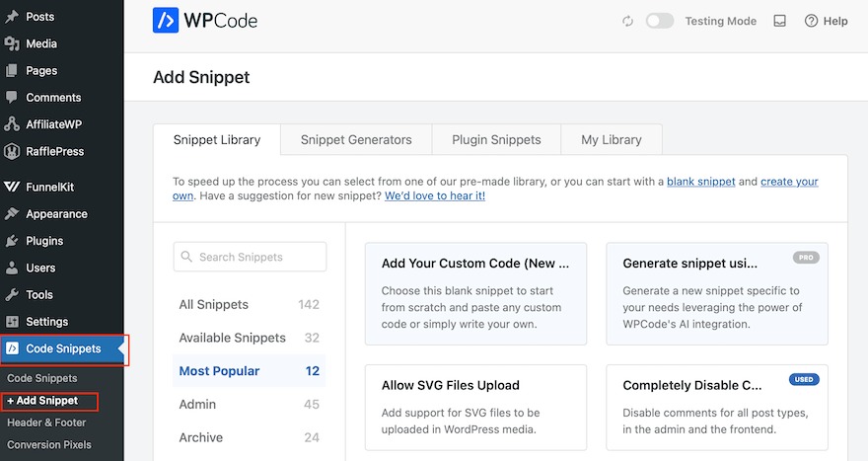
Task: Click the Tools wrench icon
Action: [x=12, y=295]
